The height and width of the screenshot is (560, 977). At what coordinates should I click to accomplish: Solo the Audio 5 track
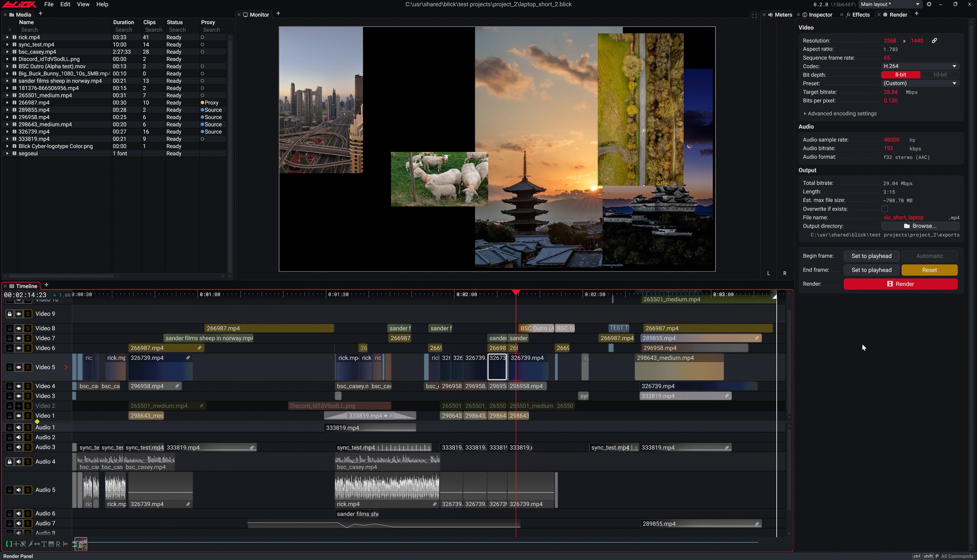pos(28,490)
